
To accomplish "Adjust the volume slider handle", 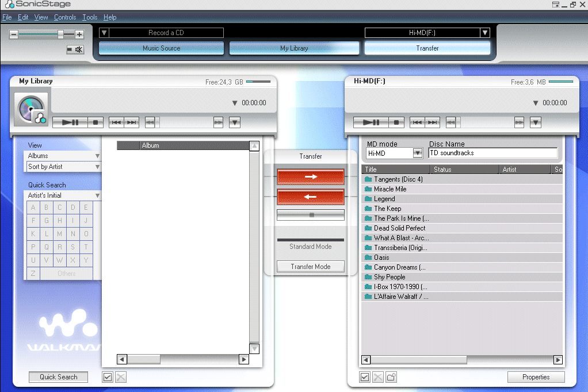I will (x=60, y=34).
